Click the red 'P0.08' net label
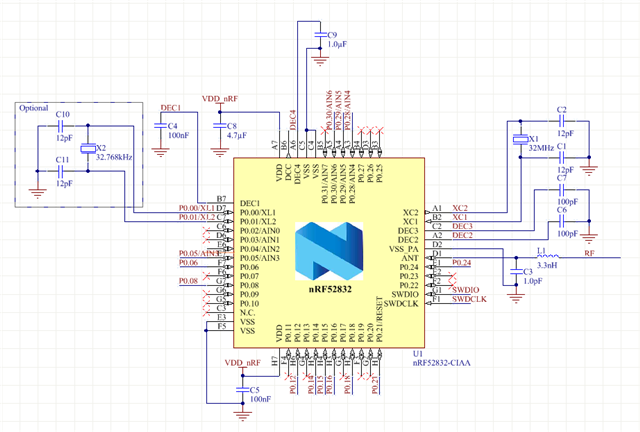640x432 pixels. [188, 281]
